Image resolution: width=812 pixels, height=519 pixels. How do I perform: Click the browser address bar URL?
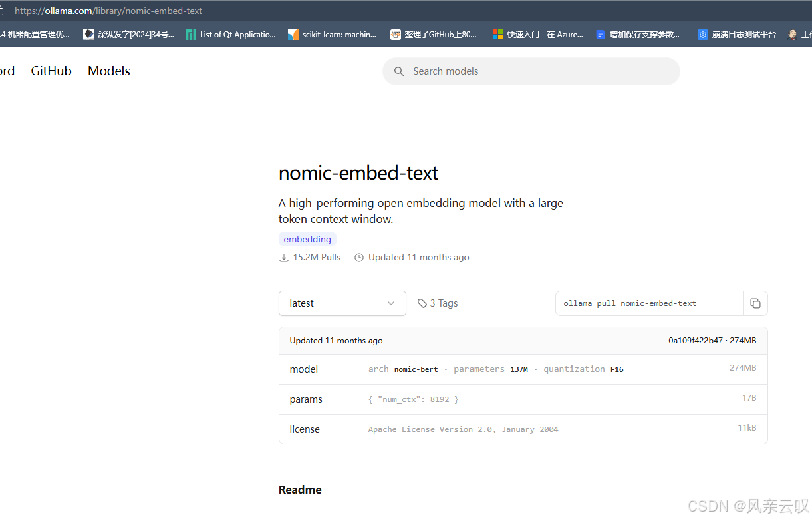click(108, 11)
